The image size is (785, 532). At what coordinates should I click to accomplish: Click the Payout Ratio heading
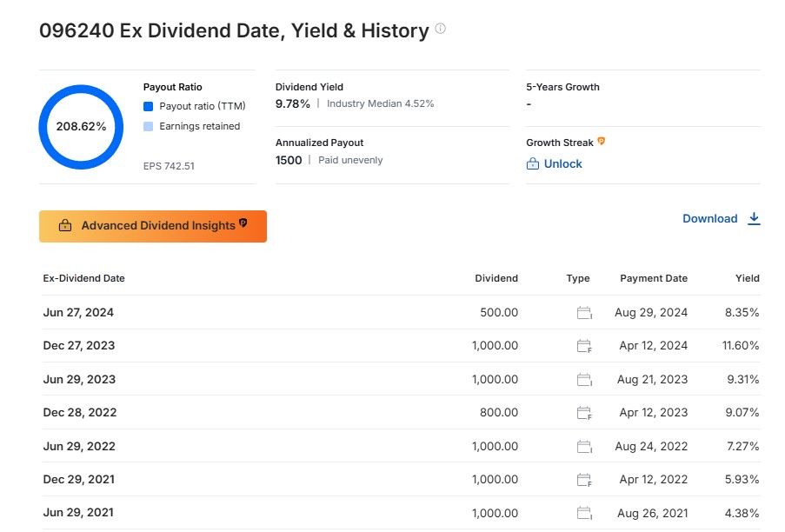coord(173,87)
